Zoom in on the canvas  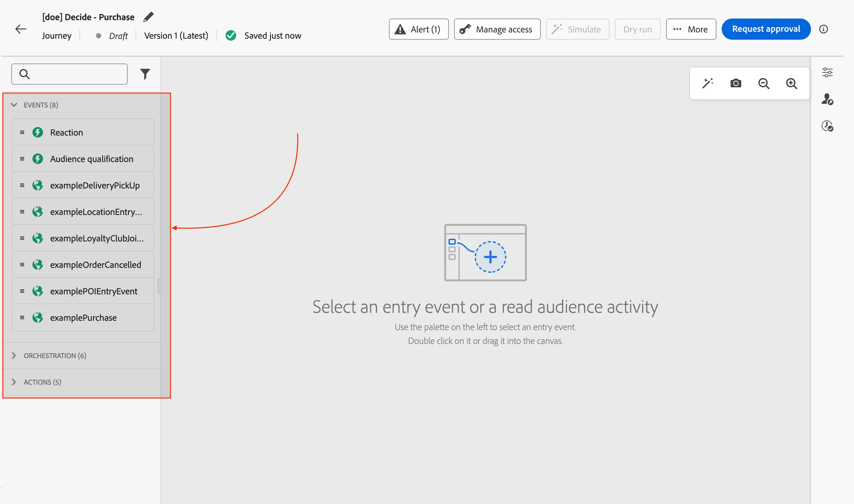point(791,83)
